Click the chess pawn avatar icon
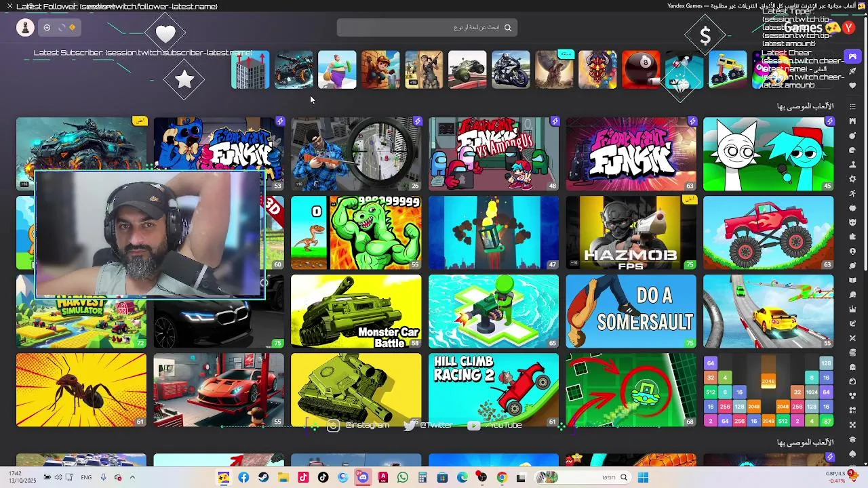868x488 pixels. point(25,27)
